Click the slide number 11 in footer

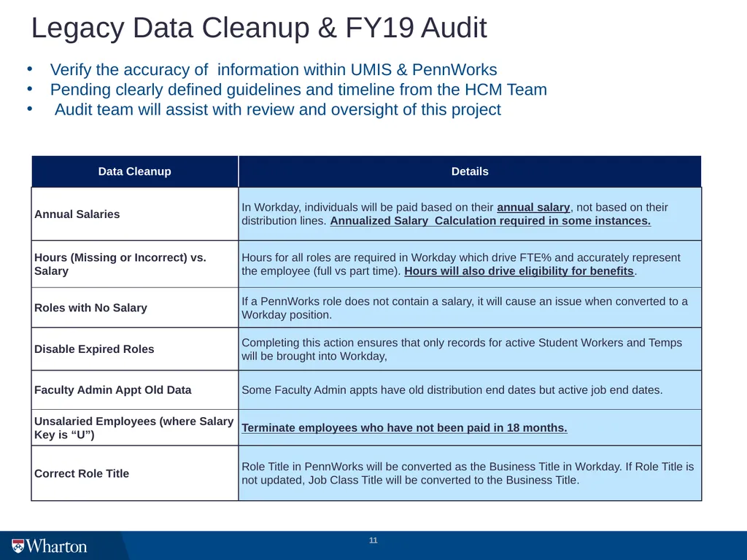pyautogui.click(x=373, y=540)
